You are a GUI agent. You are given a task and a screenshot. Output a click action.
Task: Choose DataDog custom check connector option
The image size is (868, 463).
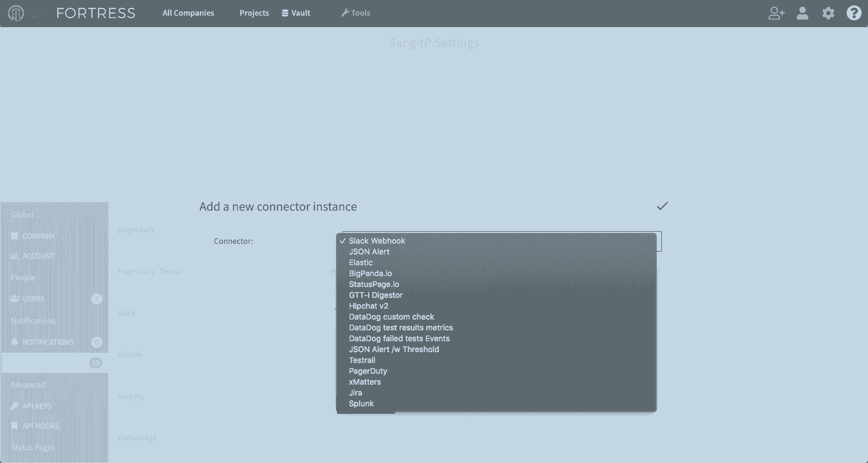point(391,317)
